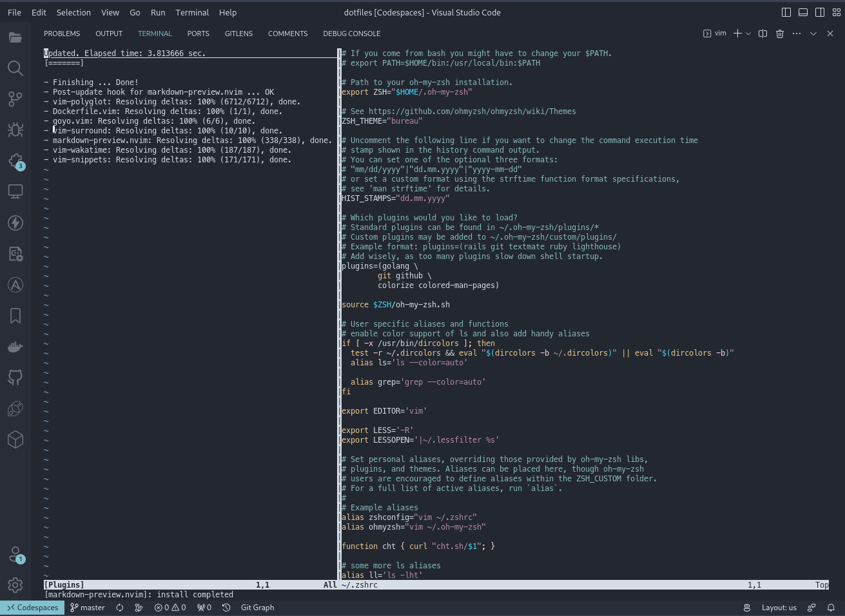Image resolution: width=845 pixels, height=616 pixels.
Task: Open the notifications bell
Action: (x=831, y=607)
